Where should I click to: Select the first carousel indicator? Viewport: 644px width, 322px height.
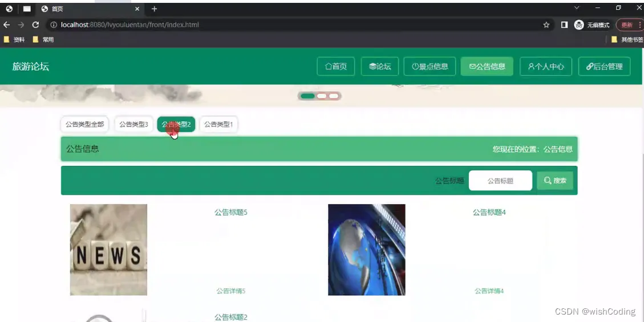click(307, 96)
